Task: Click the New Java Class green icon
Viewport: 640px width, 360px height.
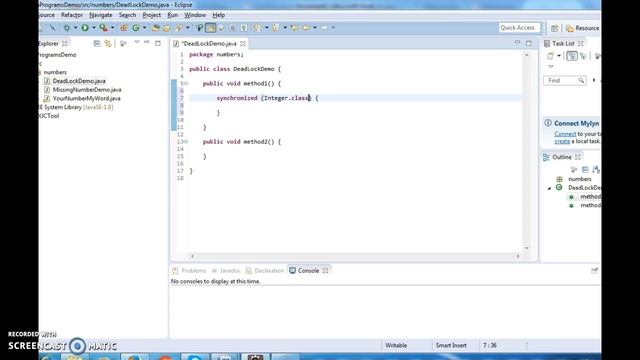Action: point(136,28)
